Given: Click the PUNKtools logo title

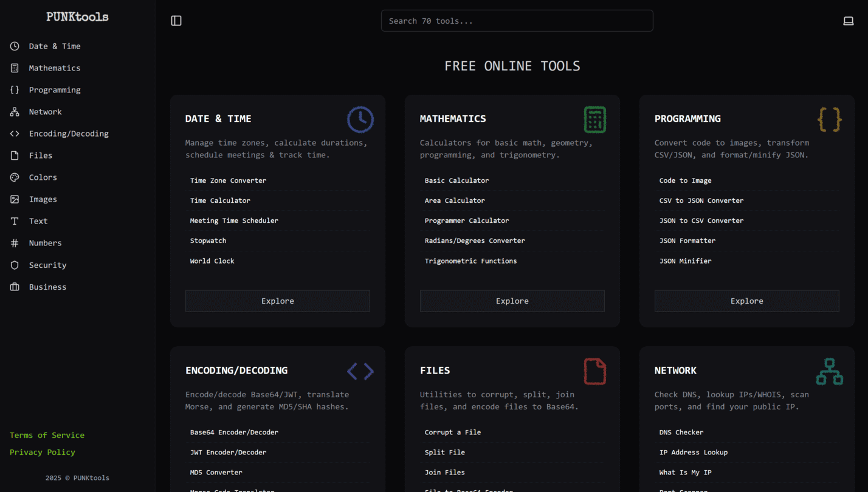Looking at the screenshot, I should point(77,17).
